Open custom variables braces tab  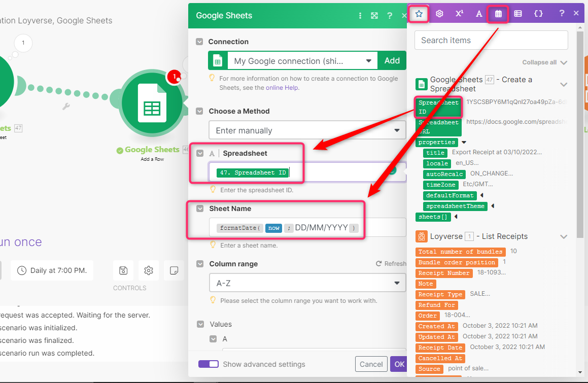[x=538, y=14]
